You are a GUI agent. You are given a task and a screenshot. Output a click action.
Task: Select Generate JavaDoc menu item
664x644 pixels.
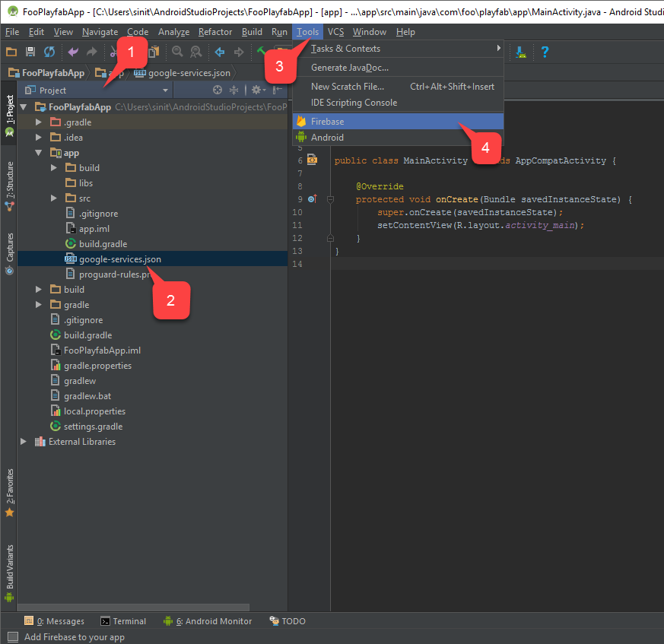click(x=398, y=68)
